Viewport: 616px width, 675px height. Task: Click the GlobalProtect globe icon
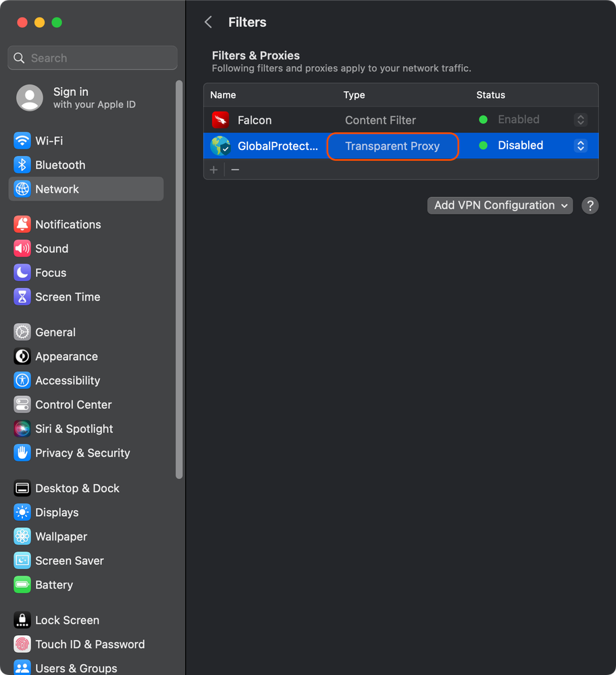220,146
